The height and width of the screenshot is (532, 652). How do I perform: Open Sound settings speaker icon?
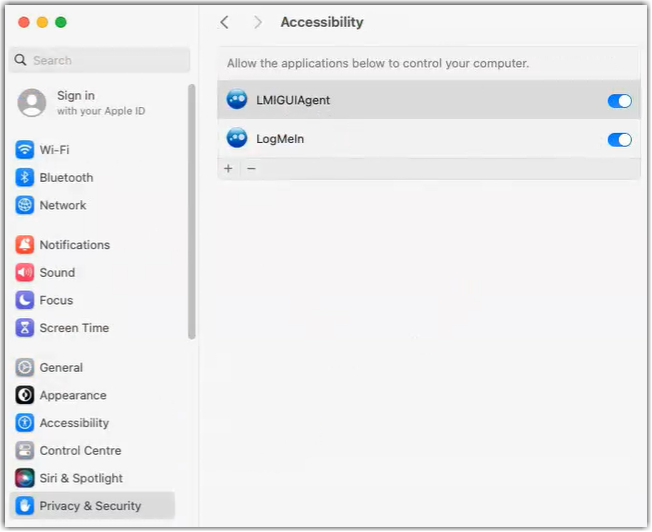(25, 272)
